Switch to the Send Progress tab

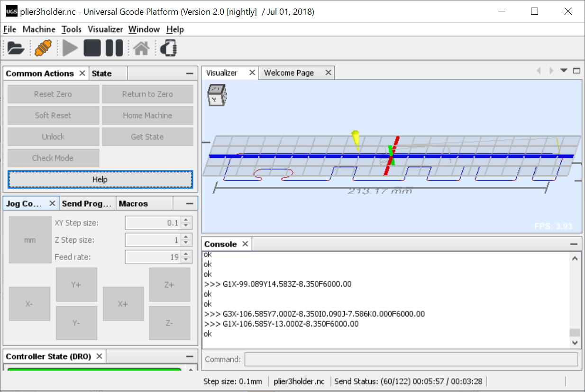click(x=87, y=204)
